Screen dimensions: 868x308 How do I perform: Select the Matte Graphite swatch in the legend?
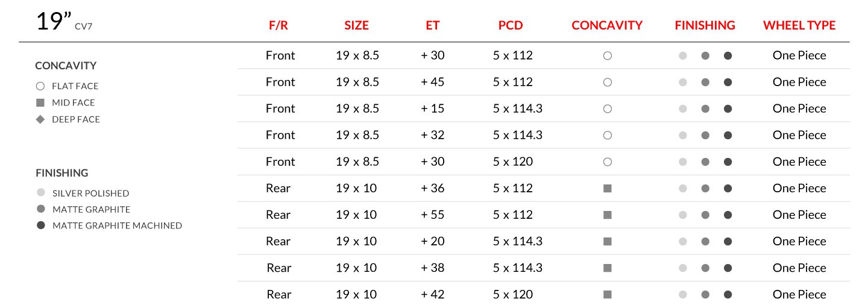[x=41, y=209]
